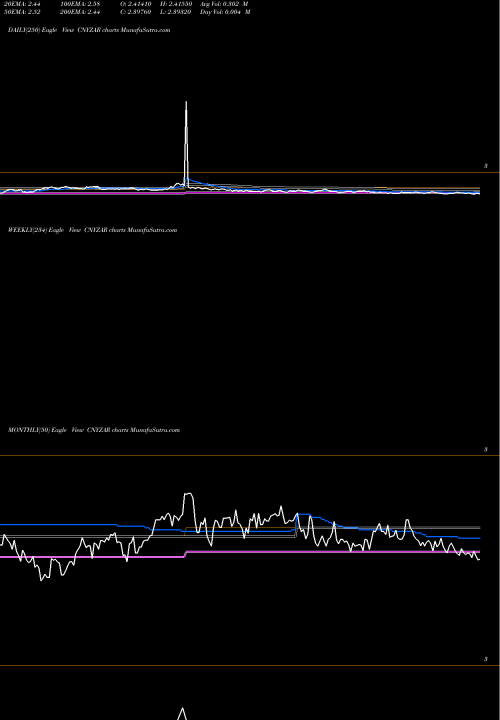This screenshot has height=720, width=500.
Task: Click the MONTHLY Eagle View chart title
Action: 94,430
